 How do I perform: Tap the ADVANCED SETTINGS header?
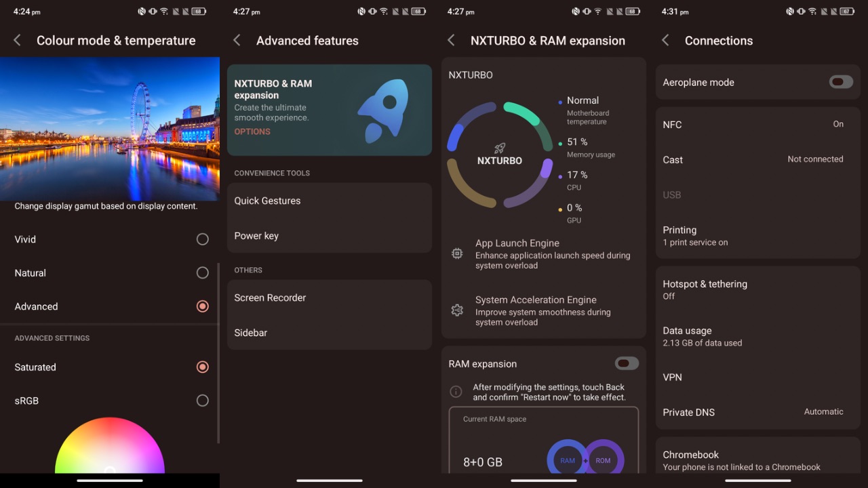click(52, 338)
